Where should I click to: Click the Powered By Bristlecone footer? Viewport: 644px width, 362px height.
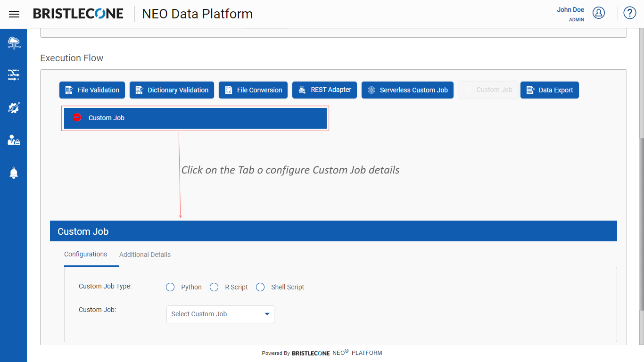tap(322, 353)
